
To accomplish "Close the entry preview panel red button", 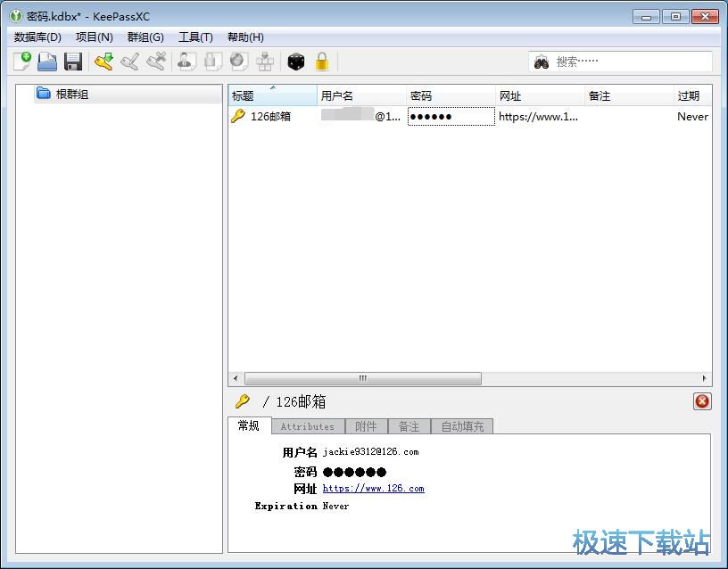I will (702, 401).
